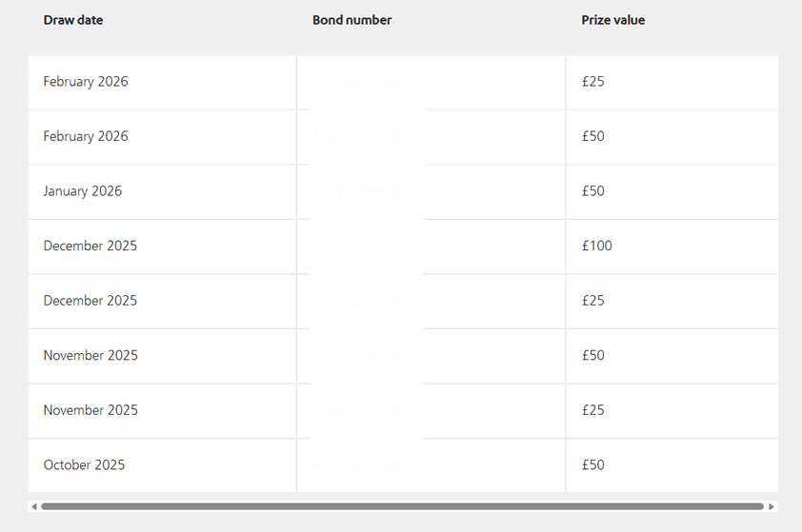Click the October 2025 draw date cell
Image resolution: width=802 pixels, height=532 pixels.
tap(84, 465)
